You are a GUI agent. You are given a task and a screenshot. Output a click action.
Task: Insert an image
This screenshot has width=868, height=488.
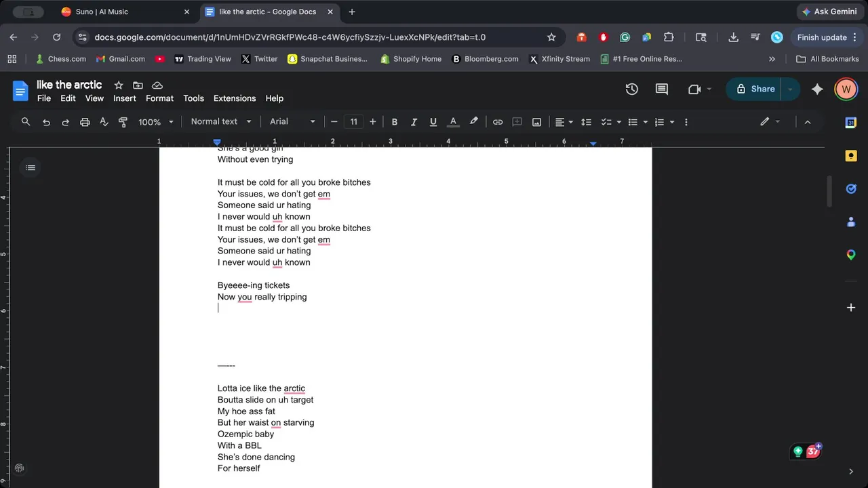point(536,122)
